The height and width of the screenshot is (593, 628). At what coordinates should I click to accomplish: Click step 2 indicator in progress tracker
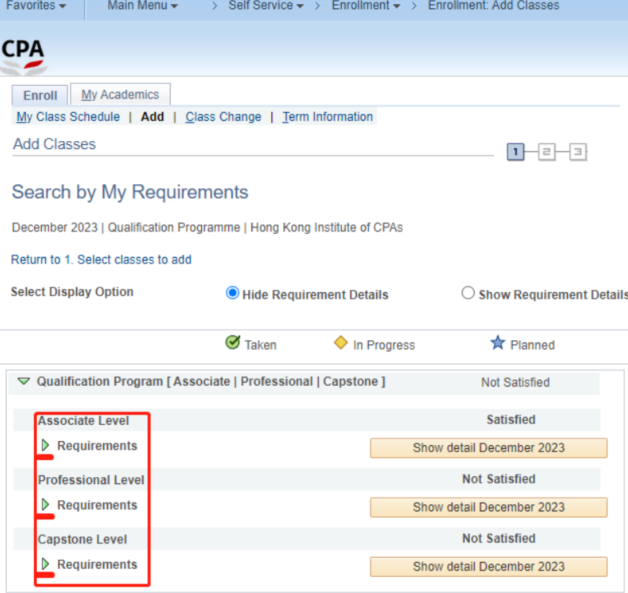(x=547, y=152)
